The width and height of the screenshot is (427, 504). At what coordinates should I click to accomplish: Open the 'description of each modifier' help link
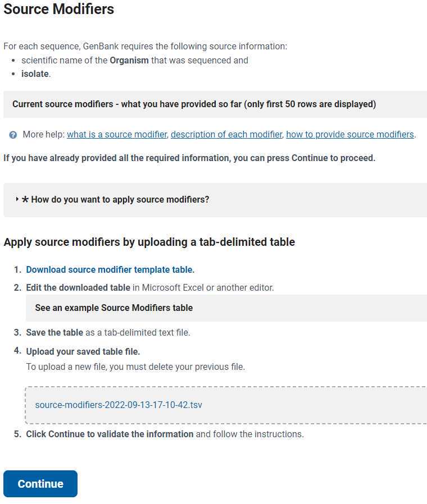226,134
